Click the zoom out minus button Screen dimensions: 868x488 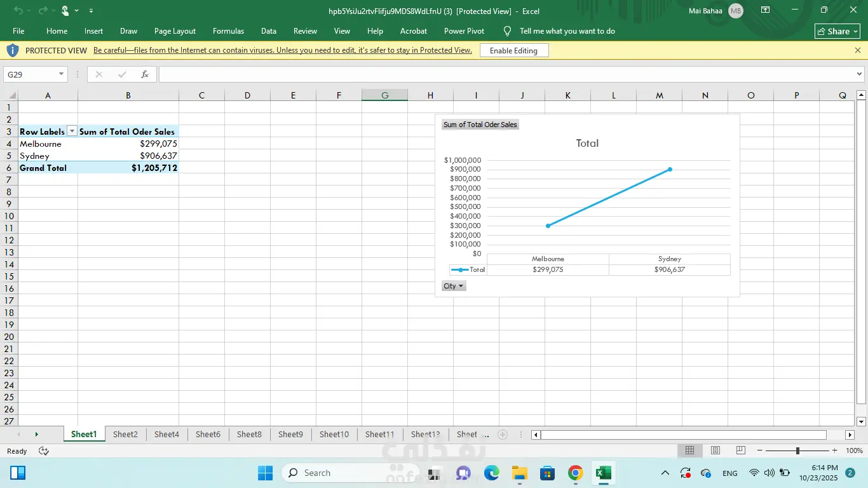(x=760, y=451)
